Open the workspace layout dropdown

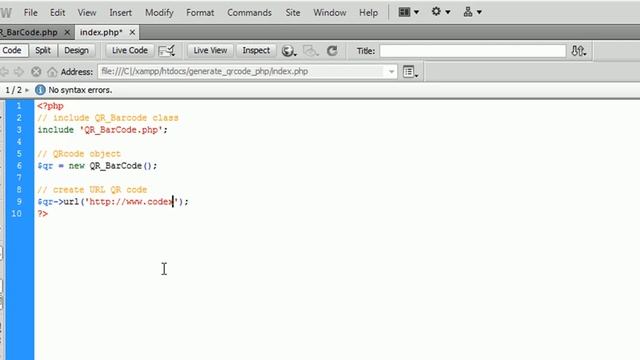pyautogui.click(x=409, y=12)
